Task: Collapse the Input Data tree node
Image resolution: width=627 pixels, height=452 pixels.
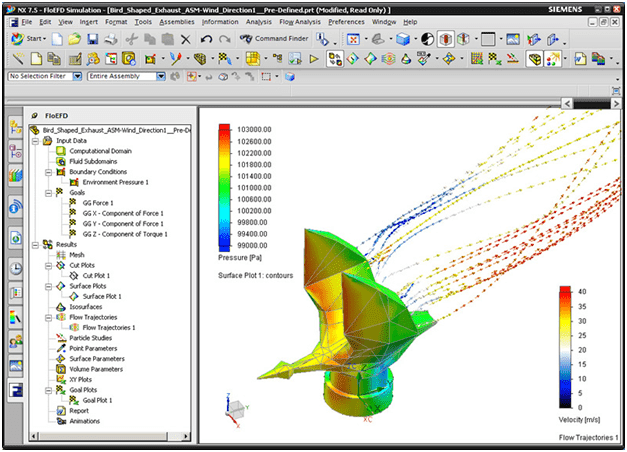Action: click(36, 141)
